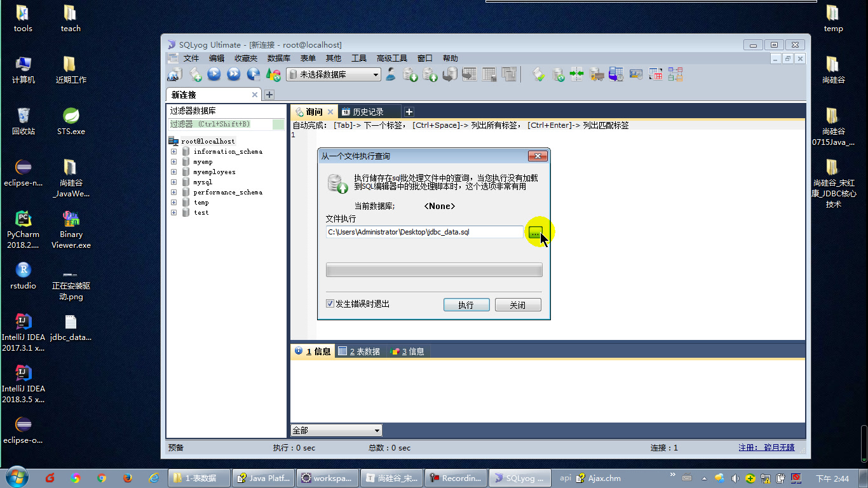The width and height of the screenshot is (868, 488).
Task: Click the scheduled backup clock icon
Action: pos(616,74)
